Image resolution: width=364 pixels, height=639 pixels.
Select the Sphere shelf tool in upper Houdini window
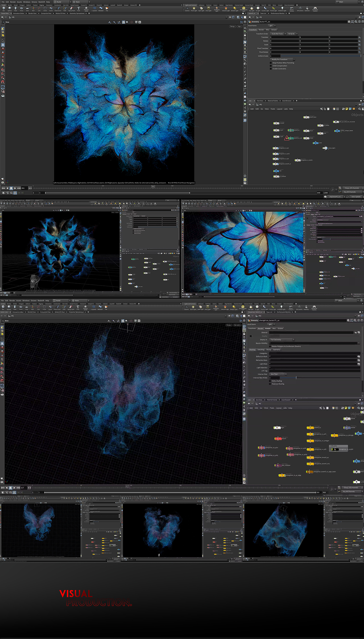pyautogui.click(x=10, y=9)
